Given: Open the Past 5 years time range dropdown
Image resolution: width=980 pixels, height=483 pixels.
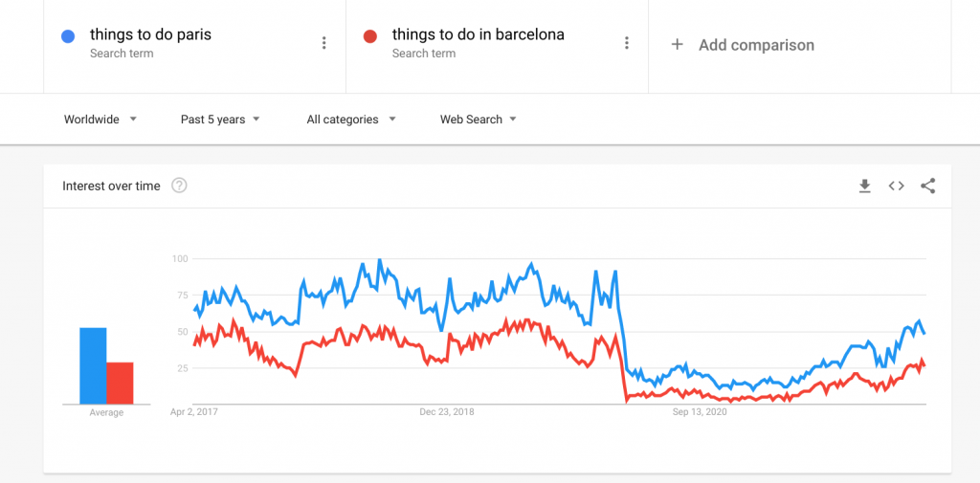Looking at the screenshot, I should 220,120.
